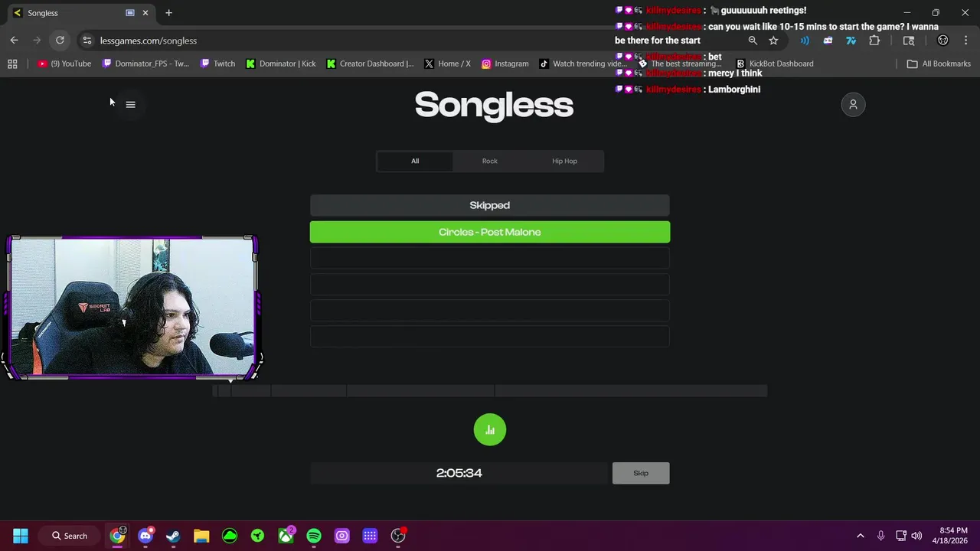980x551 pixels.
Task: View site information icon in address bar
Action: pyautogui.click(x=87, y=41)
